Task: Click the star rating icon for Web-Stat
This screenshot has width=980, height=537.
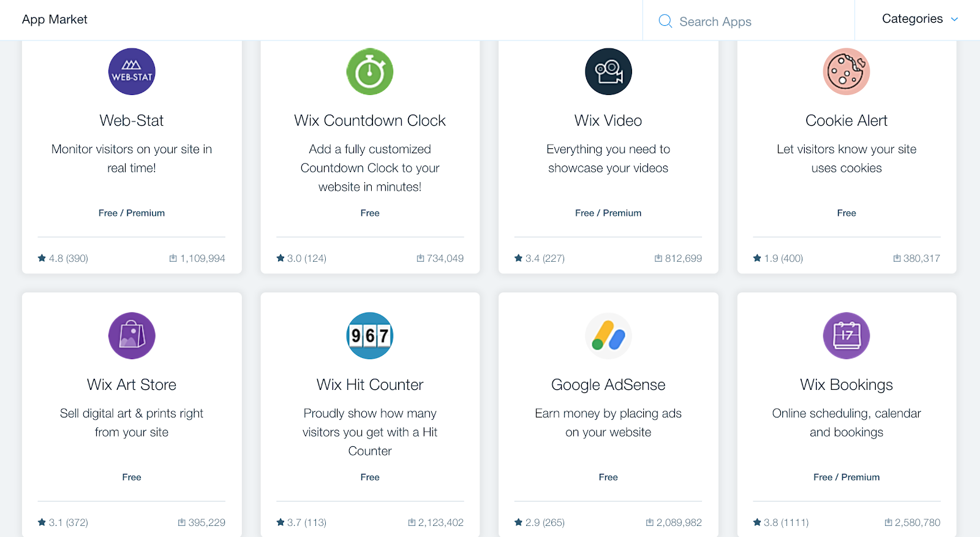Action: 42,258
